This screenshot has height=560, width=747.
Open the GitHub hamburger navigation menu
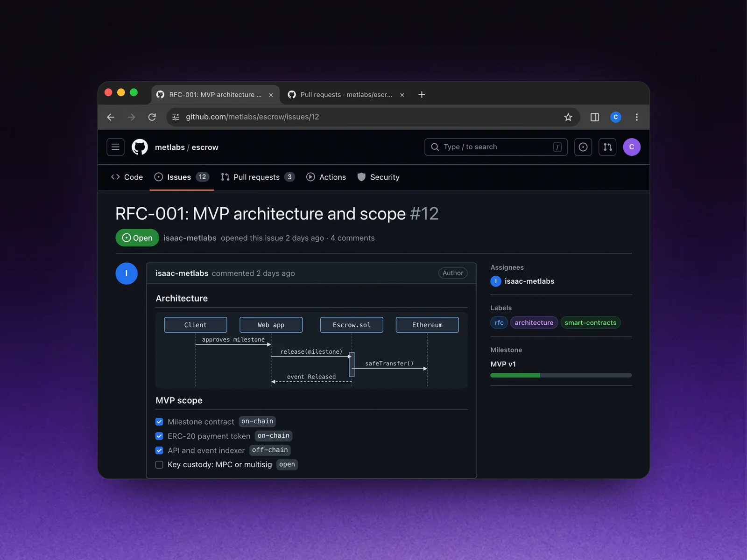coord(115,147)
